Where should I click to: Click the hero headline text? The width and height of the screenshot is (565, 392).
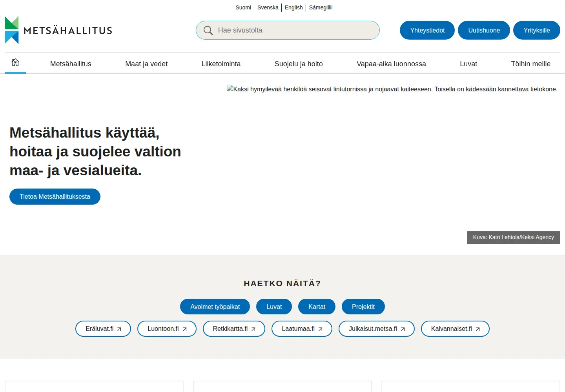coord(95,152)
